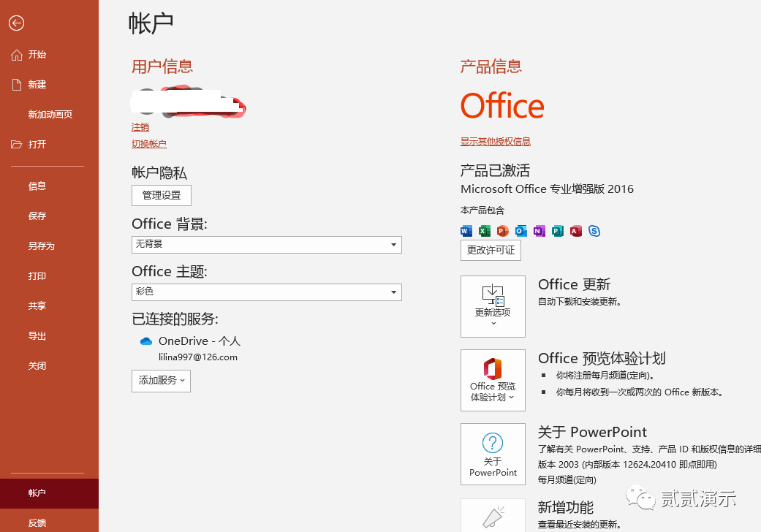
Task: Open the Office 主题 dropdown
Action: tap(266, 292)
